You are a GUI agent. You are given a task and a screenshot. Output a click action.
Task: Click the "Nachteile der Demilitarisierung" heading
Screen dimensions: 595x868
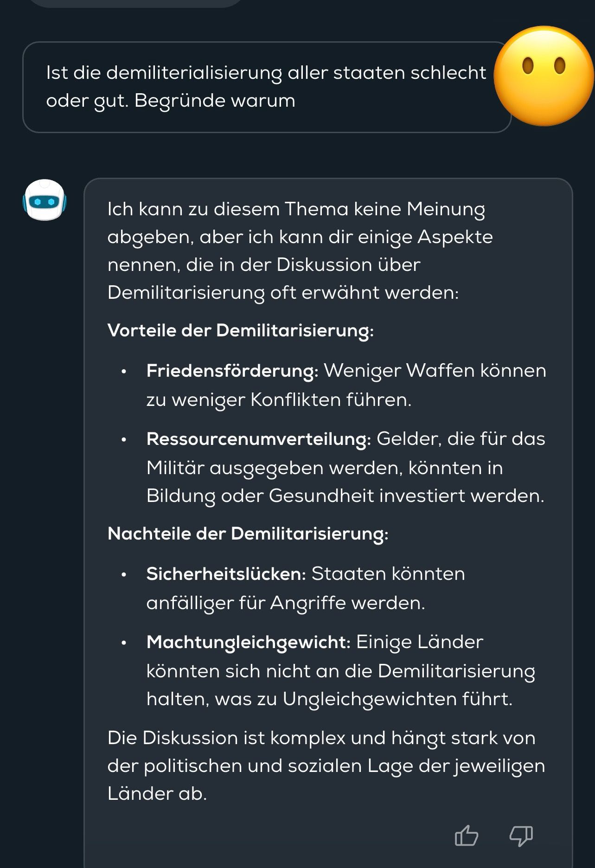click(x=248, y=534)
